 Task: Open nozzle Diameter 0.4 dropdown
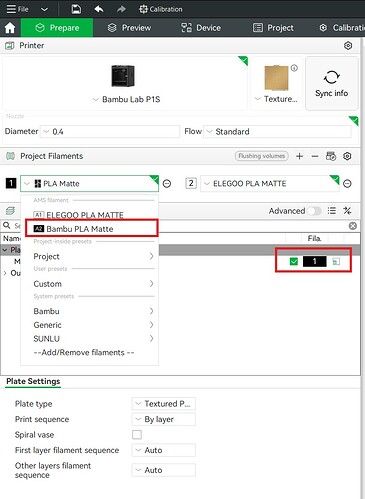(x=110, y=132)
